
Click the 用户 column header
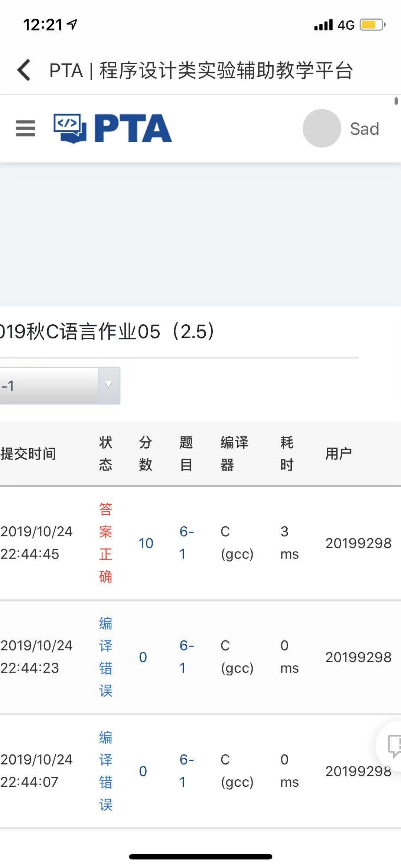coord(338,453)
